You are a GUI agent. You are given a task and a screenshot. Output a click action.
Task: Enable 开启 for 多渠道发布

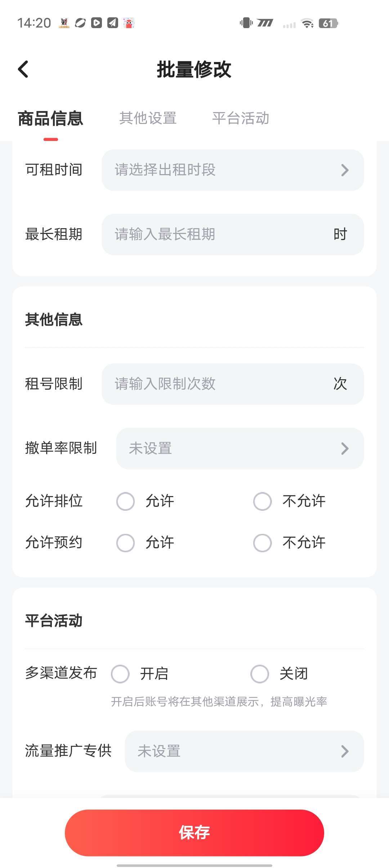point(120,674)
